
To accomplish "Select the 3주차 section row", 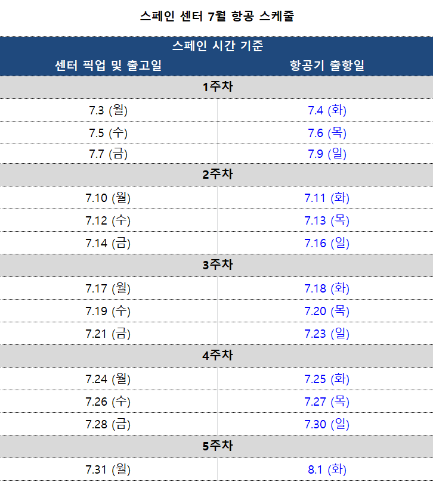I will (216, 266).
